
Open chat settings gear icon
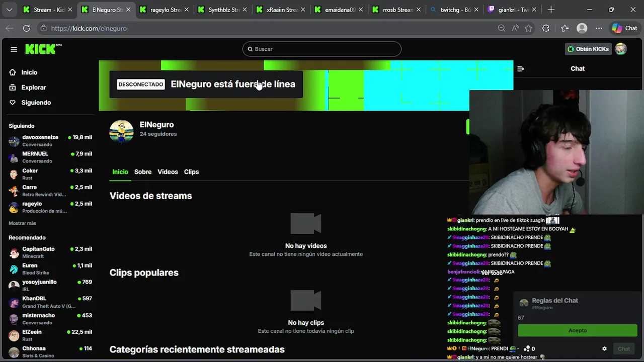point(604,348)
